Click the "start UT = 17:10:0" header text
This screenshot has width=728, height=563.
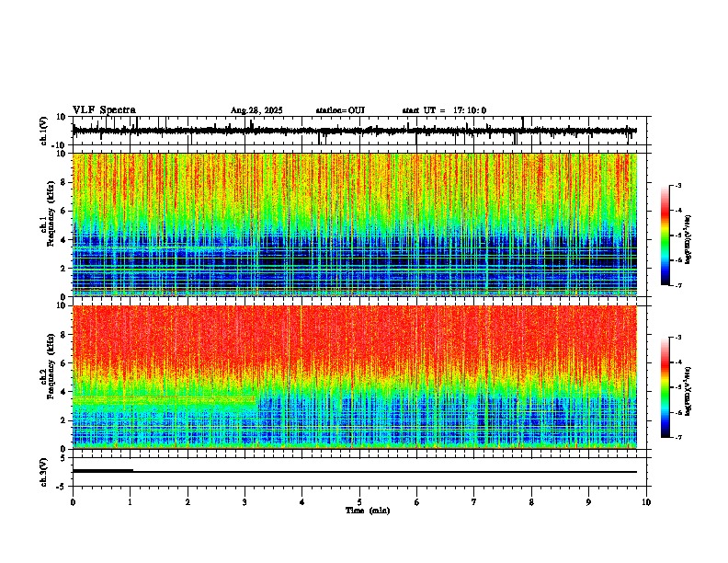tap(444, 110)
